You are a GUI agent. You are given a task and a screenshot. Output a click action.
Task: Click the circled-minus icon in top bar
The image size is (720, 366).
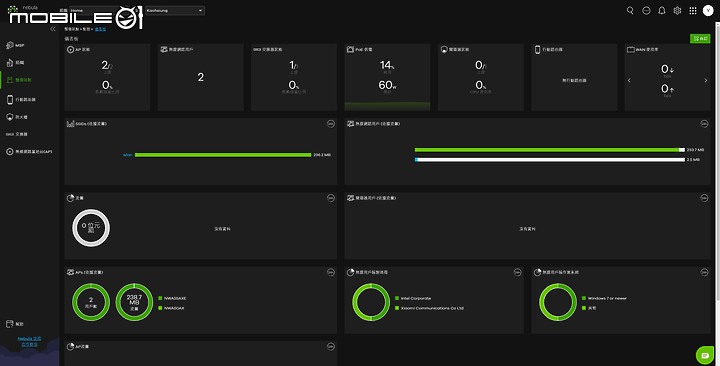[x=646, y=11]
